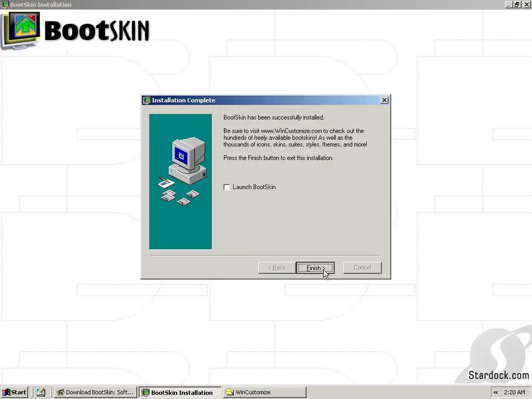The height and width of the screenshot is (399, 532).
Task: Click the Launch BootSkin label text
Action: pos(254,187)
